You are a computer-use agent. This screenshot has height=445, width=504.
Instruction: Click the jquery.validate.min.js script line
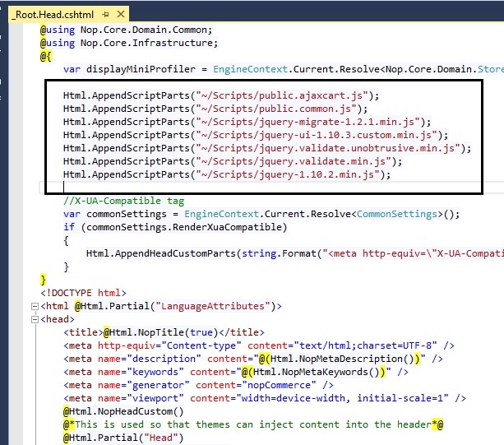pyautogui.click(x=233, y=161)
